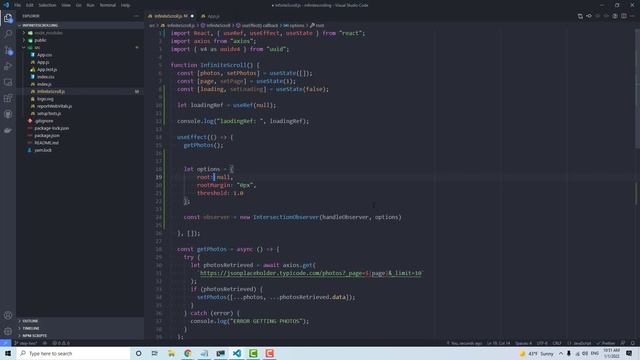Open the Windows action center icon

click(629, 353)
